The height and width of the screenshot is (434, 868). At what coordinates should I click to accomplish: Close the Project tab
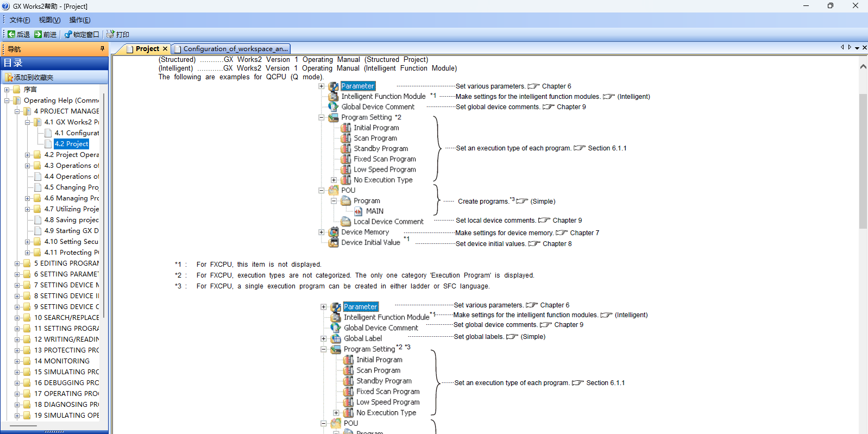coord(165,49)
